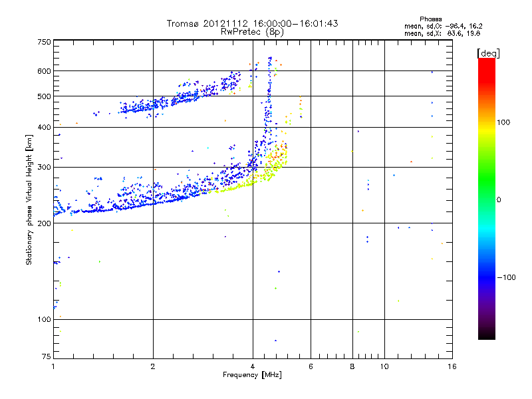Image resolution: width=532 pixels, height=399 pixels.
Task: Click the colorbar '0' tick label
Action: click(499, 200)
